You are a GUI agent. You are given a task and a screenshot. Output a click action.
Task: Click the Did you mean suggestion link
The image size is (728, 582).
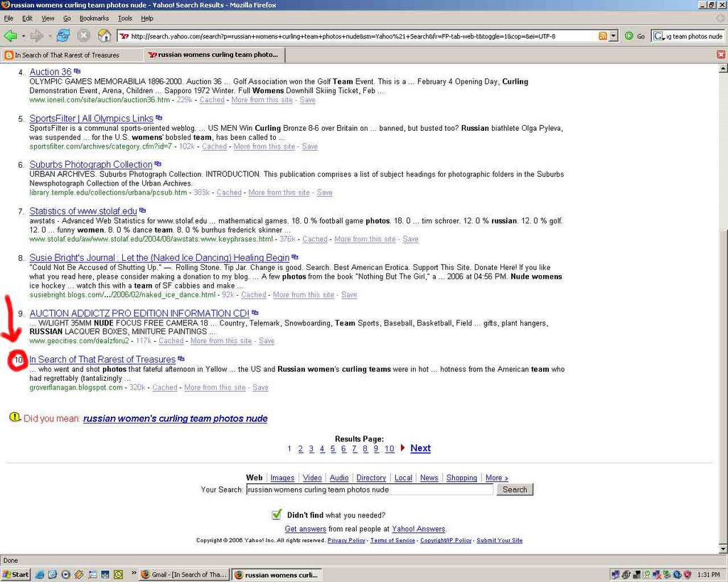click(176, 419)
